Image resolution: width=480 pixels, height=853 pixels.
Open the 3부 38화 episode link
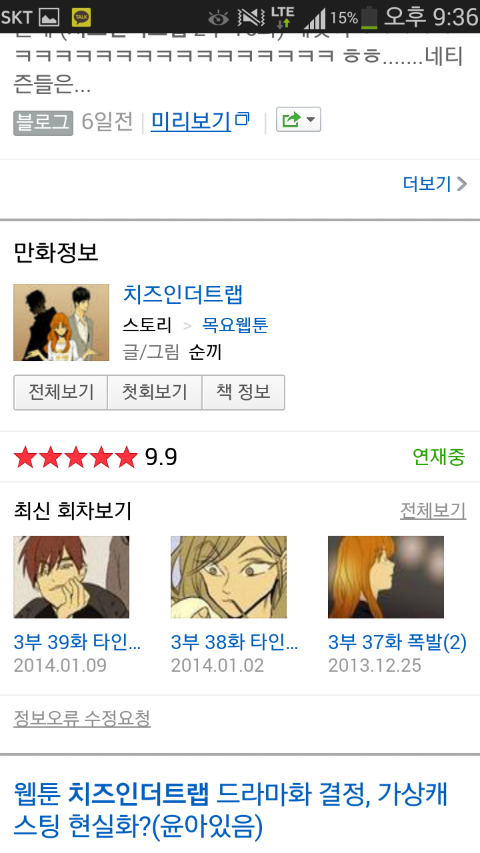(x=235, y=642)
